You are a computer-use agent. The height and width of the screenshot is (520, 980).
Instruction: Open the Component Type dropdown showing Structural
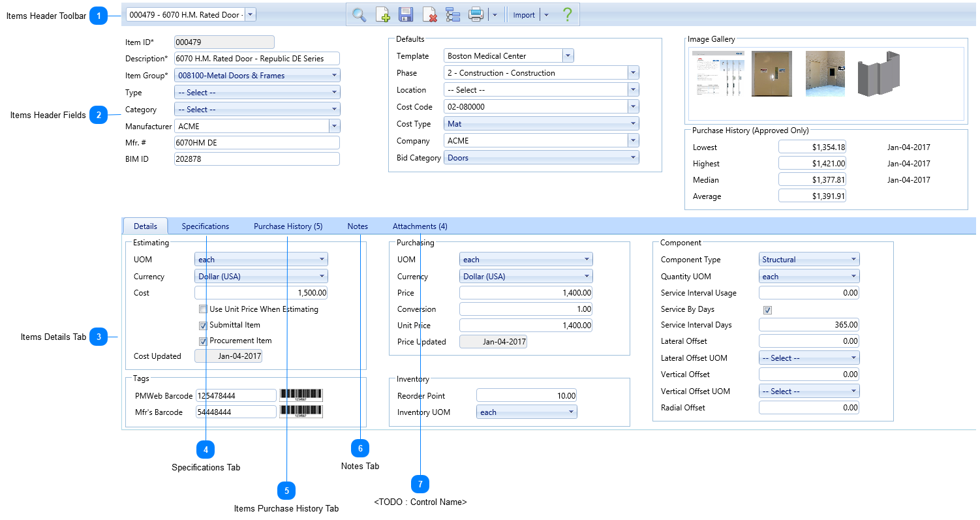(x=809, y=260)
